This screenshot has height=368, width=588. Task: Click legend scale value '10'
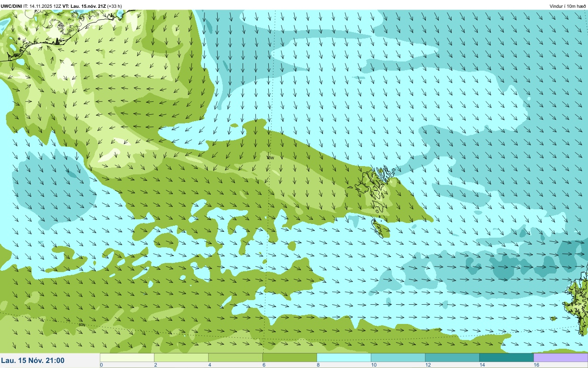click(x=373, y=365)
